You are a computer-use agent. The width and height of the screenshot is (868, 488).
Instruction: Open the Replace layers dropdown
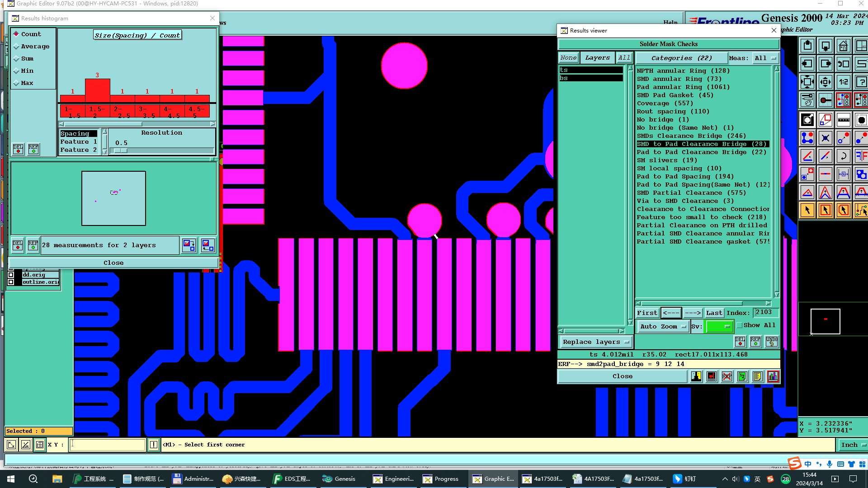[x=595, y=342]
